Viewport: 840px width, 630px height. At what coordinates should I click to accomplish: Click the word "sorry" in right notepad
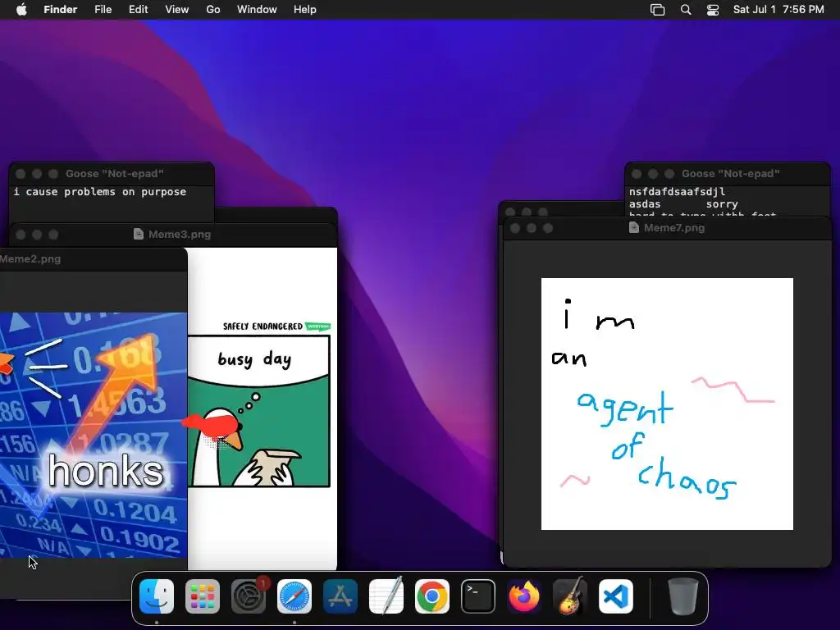click(x=722, y=204)
